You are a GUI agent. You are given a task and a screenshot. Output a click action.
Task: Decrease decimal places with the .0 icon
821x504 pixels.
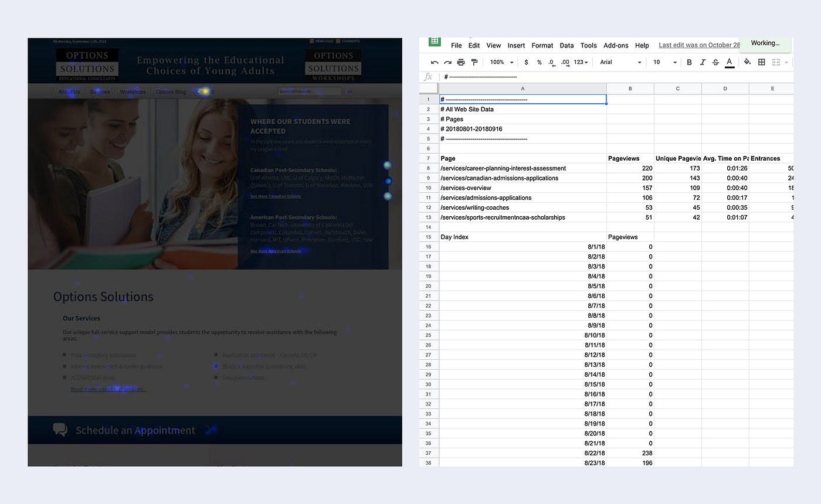click(551, 62)
